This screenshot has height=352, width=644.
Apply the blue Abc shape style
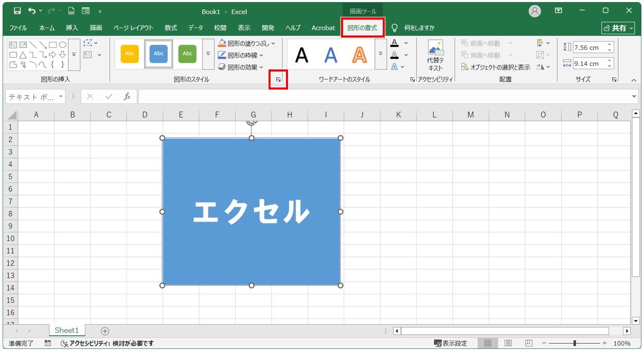pos(158,54)
